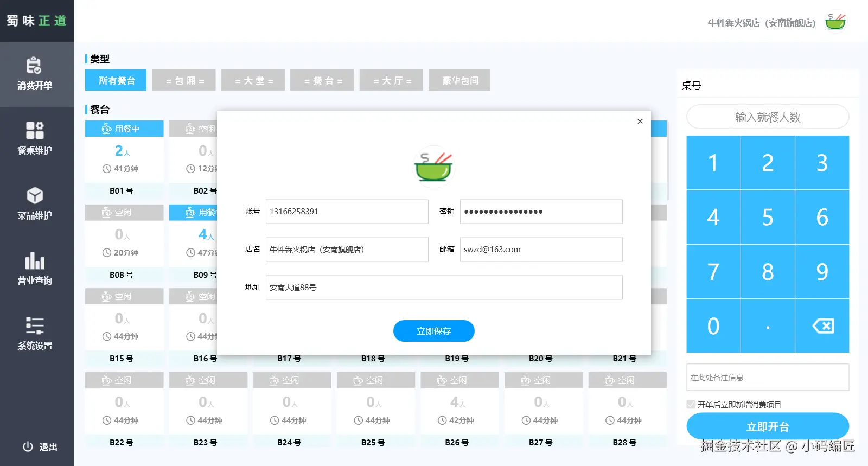Select table B01 dining status header

(124, 129)
